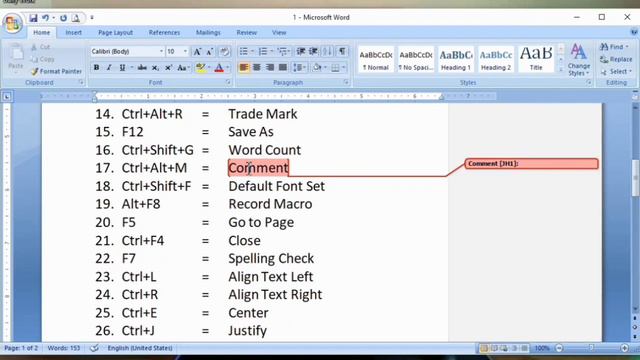Toggle Subscript formatting

pos(156,68)
